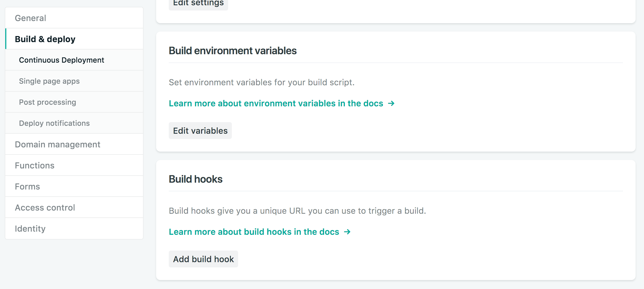Viewport: 644px width, 289px height.
Task: Navigate to Domain management settings
Action: [x=57, y=144]
